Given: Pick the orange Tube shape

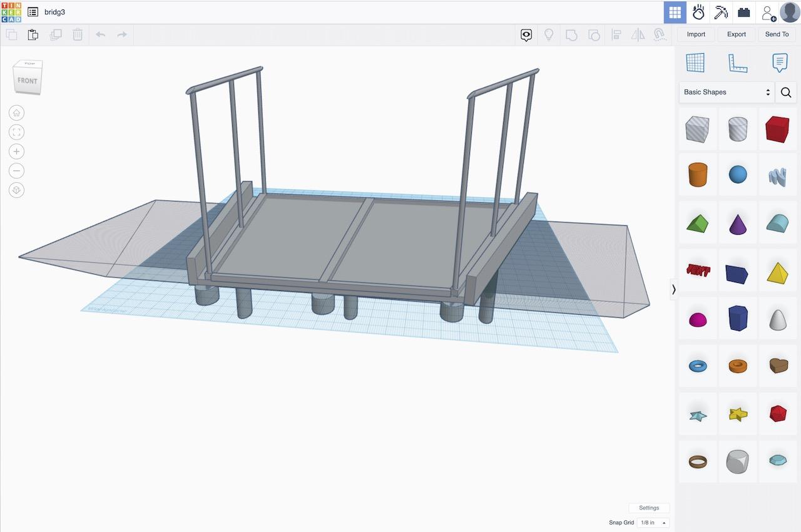Looking at the screenshot, I should click(x=738, y=366).
